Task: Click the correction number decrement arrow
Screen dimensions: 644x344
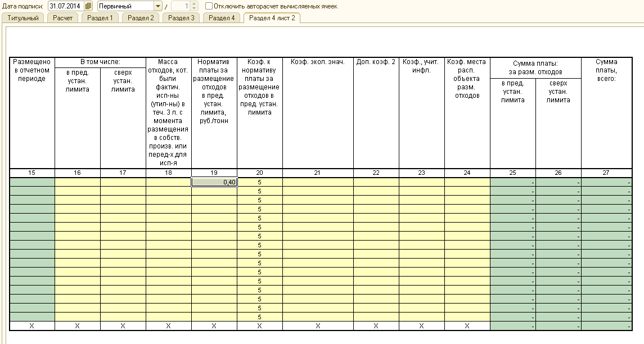Action: tap(195, 8)
